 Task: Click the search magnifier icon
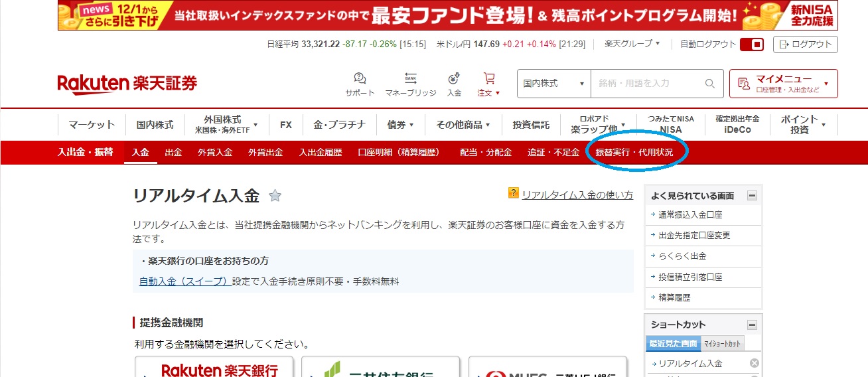coord(709,84)
